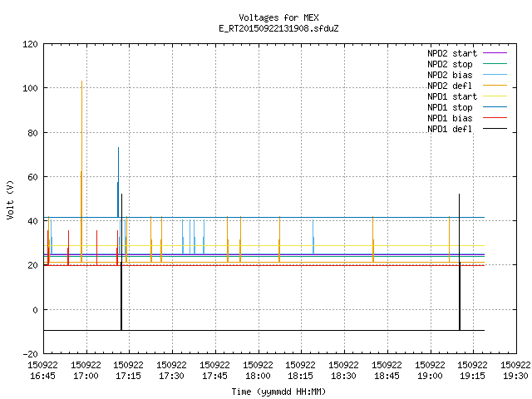Pick the red NPD1 bias legend line sample
The height and width of the screenshot is (399, 532).
(x=495, y=118)
